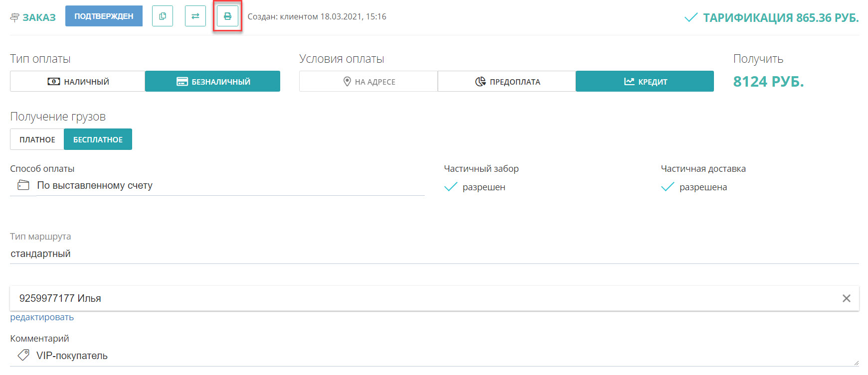Click the ПОДТВЕРЖДЕН status button
Viewport: 868px width, 375px height.
tap(104, 16)
